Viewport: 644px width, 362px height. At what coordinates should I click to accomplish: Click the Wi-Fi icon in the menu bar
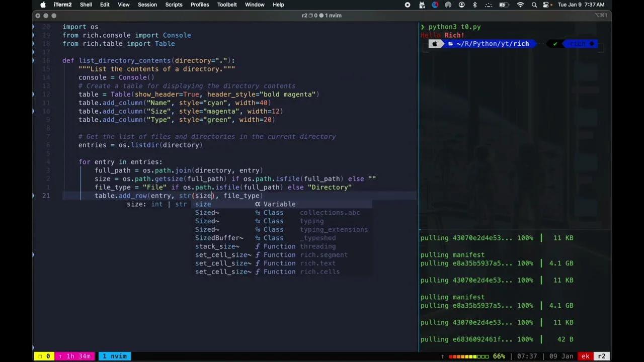(520, 5)
